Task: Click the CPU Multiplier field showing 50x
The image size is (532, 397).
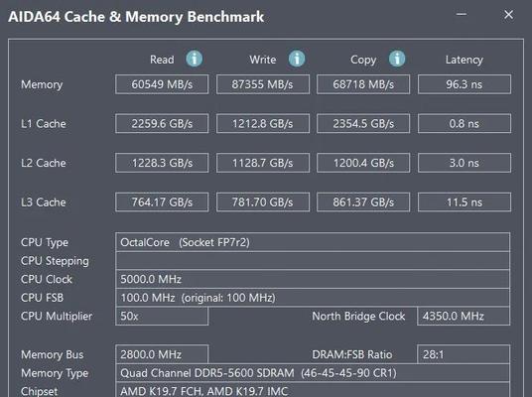Action: click(x=162, y=316)
